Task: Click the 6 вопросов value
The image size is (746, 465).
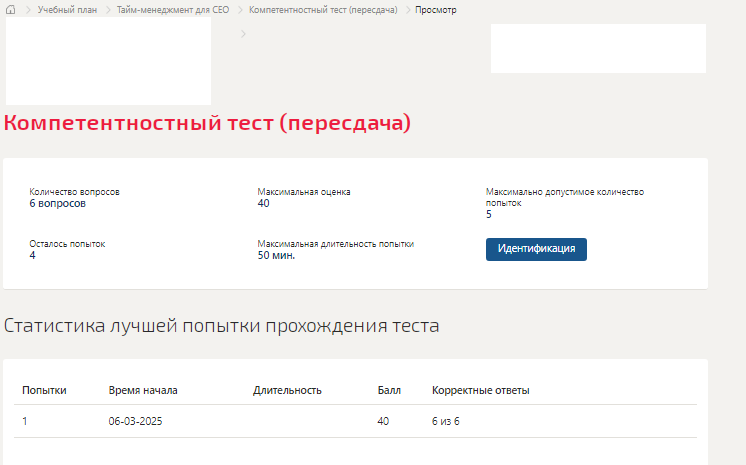Action: 58,203
